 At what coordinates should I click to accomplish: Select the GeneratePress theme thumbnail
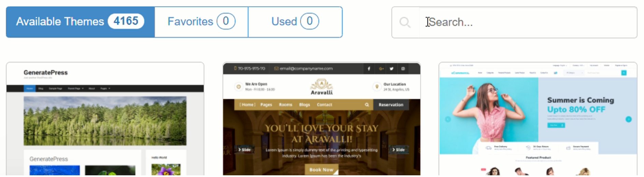[x=105, y=119]
